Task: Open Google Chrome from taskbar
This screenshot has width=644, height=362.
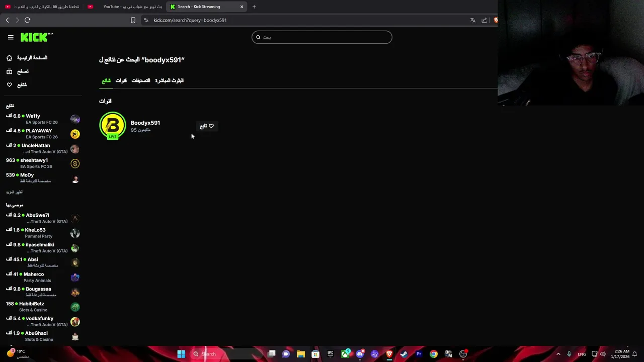Action: [433, 354]
